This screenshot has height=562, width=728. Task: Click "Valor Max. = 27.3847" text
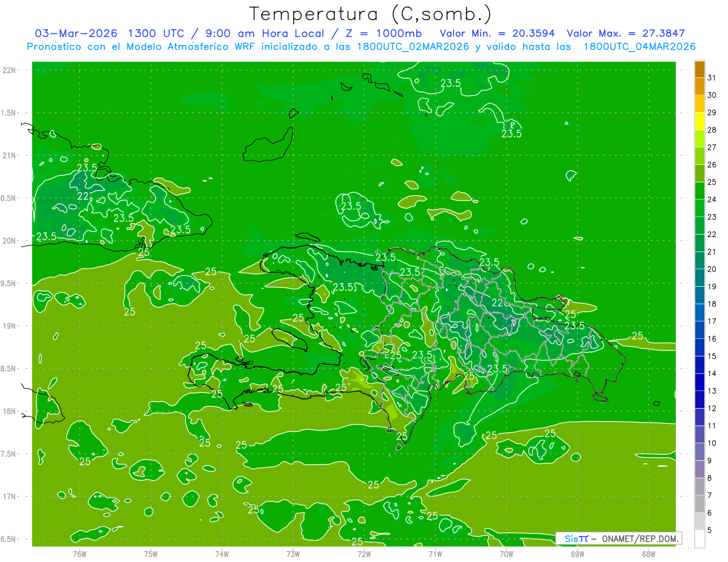(625, 33)
